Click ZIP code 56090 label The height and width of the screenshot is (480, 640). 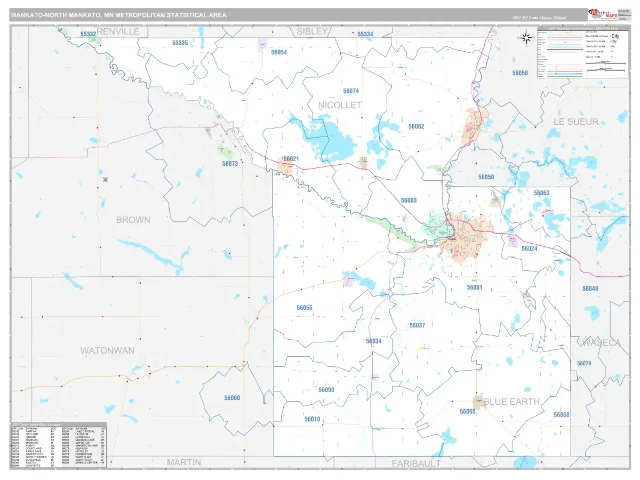coord(327,390)
